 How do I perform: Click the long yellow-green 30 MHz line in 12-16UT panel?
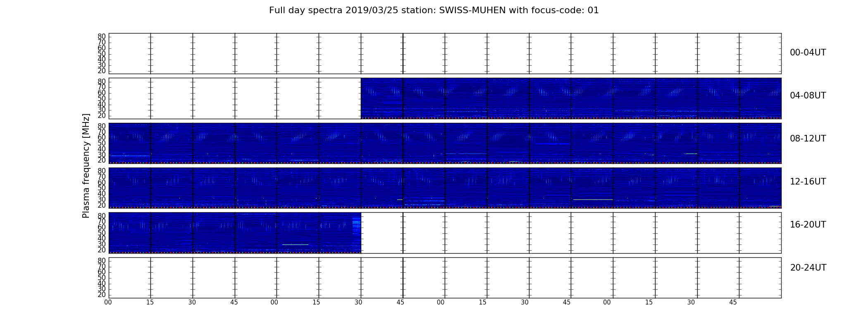[x=593, y=199]
